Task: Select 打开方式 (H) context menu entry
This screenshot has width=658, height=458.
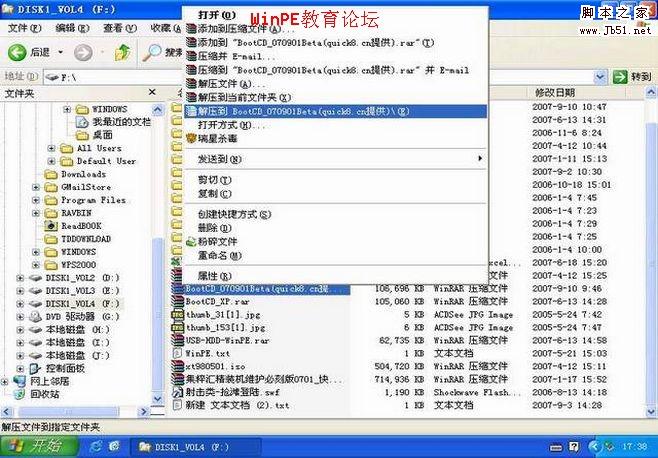Action: (x=336, y=125)
